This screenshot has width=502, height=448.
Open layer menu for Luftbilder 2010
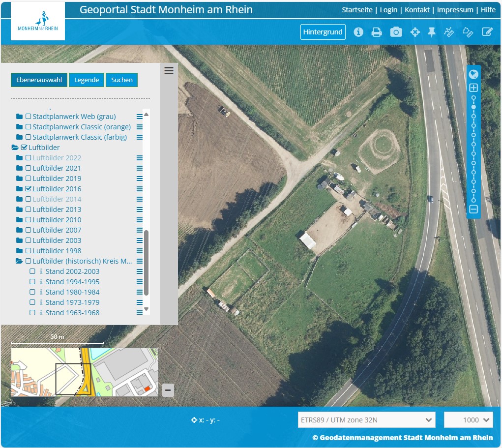[x=140, y=220]
